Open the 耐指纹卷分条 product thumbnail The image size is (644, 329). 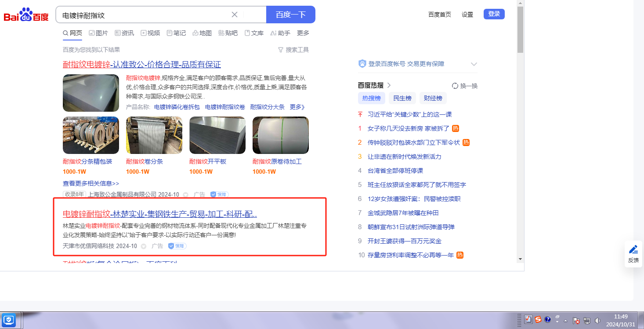coord(154,135)
